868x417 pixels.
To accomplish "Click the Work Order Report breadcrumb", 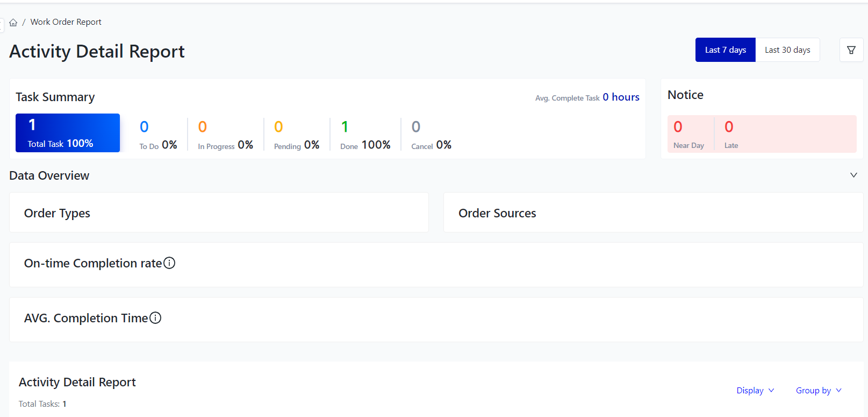I will click(x=66, y=22).
